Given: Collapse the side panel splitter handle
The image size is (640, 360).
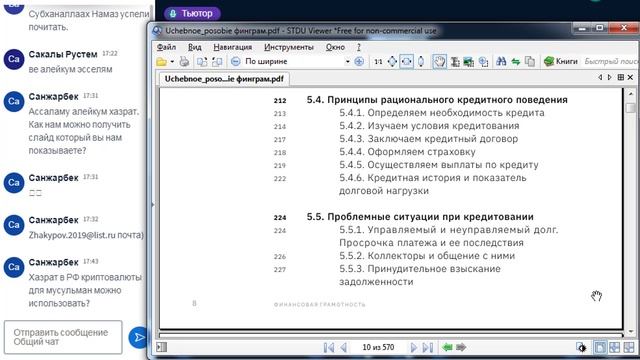Looking at the screenshot, I should click(153, 204).
